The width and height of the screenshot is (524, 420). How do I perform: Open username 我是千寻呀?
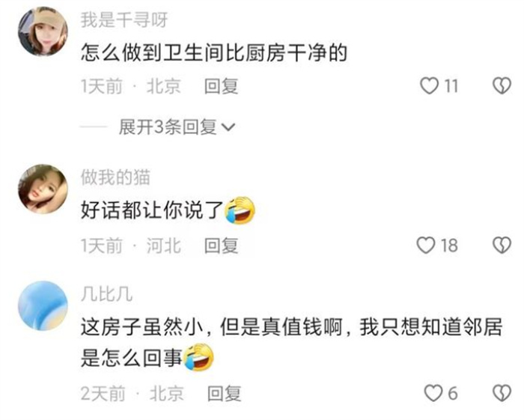(x=124, y=20)
